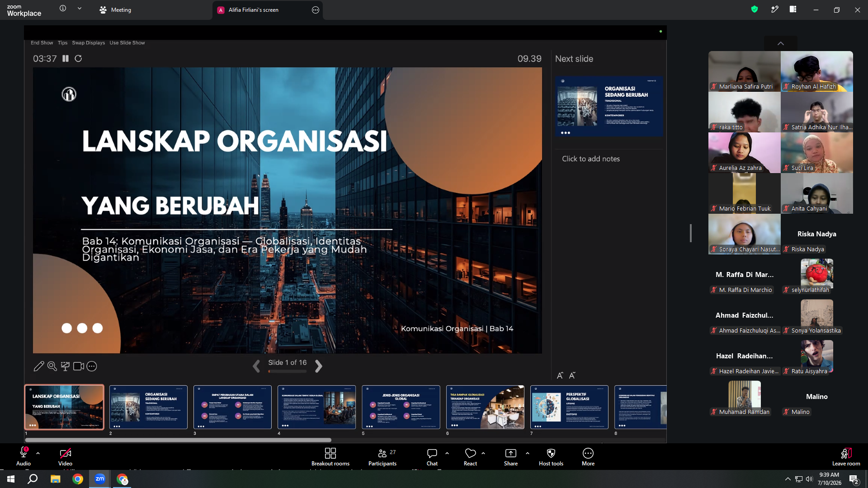The image size is (868, 488).
Task: Click the thumbnail strip horizontal scrollbar
Action: pos(178,440)
